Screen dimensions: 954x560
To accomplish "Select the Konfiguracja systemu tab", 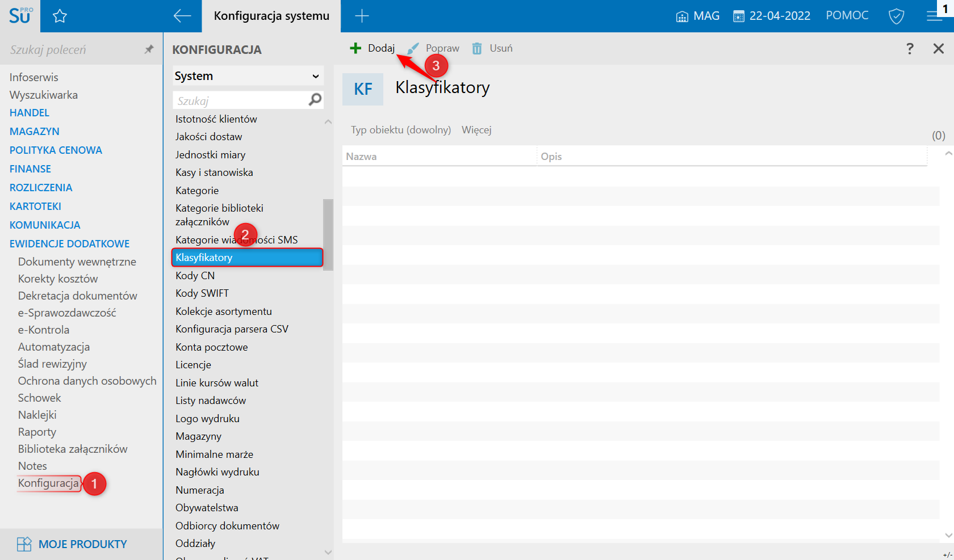I will [271, 16].
